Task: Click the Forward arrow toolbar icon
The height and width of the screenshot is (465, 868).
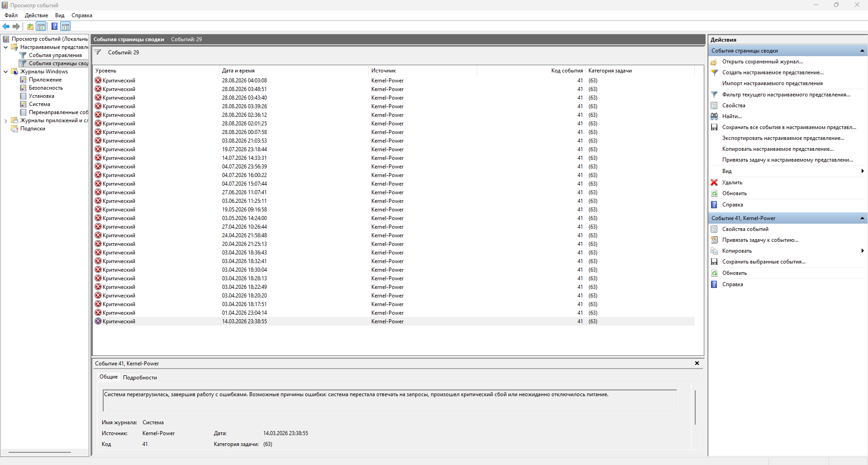Action: 16,26
